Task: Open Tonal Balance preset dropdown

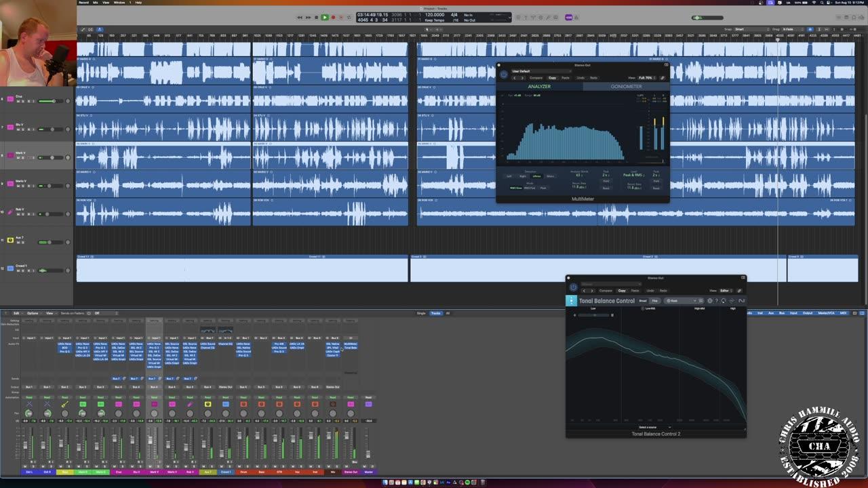Action: pyautogui.click(x=611, y=284)
